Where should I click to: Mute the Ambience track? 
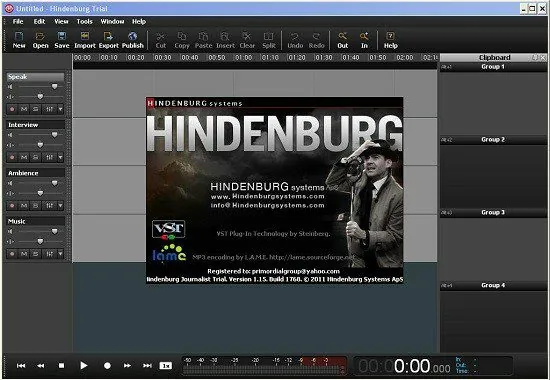24,205
